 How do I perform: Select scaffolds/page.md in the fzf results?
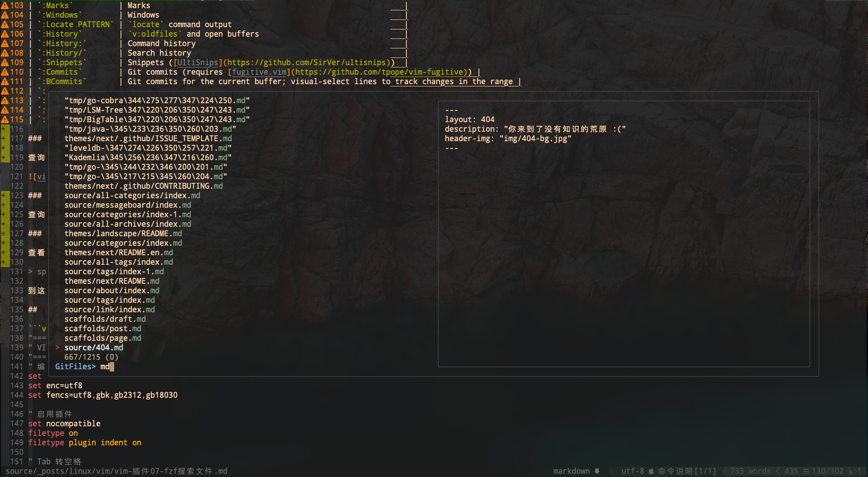pyautogui.click(x=103, y=338)
